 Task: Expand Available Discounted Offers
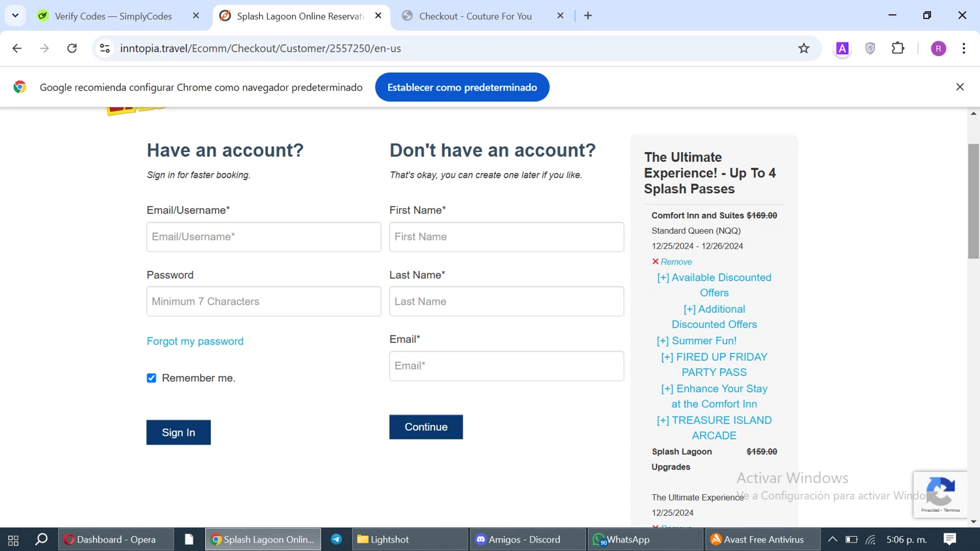[714, 285]
